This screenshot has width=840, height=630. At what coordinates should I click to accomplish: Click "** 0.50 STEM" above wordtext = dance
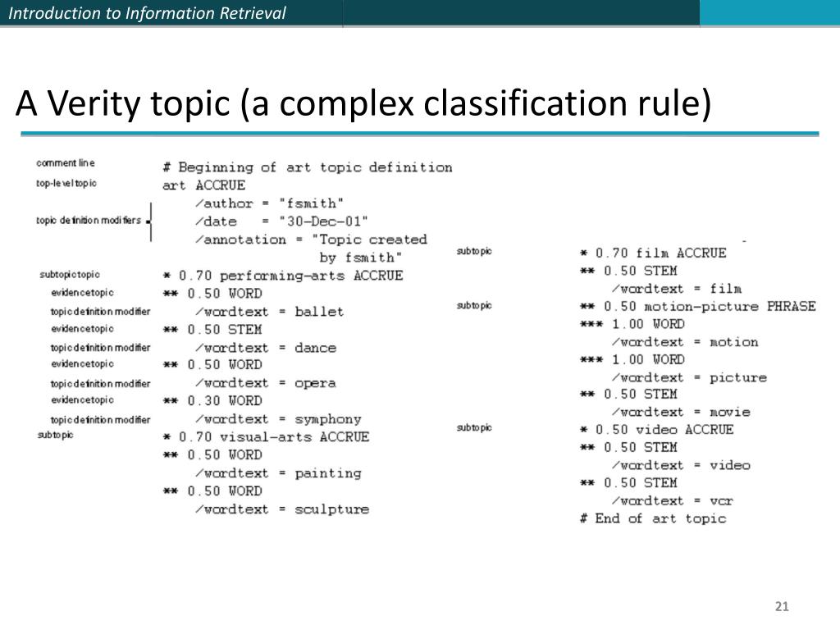coord(212,330)
